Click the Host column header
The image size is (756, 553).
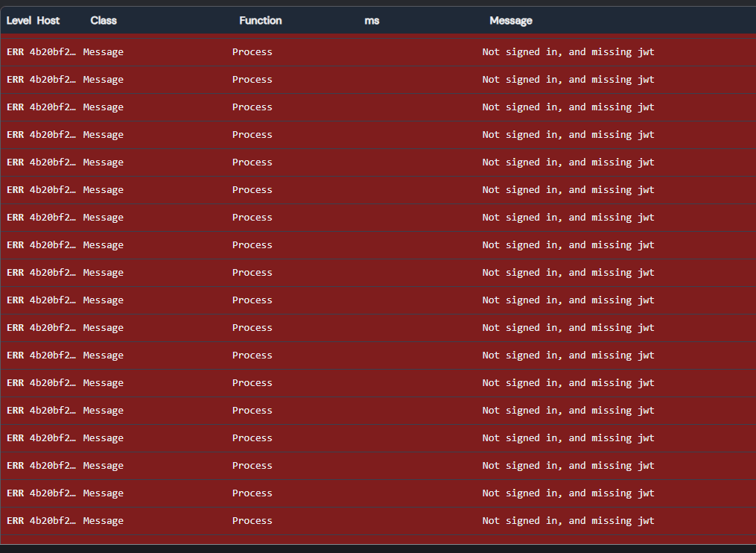48,21
